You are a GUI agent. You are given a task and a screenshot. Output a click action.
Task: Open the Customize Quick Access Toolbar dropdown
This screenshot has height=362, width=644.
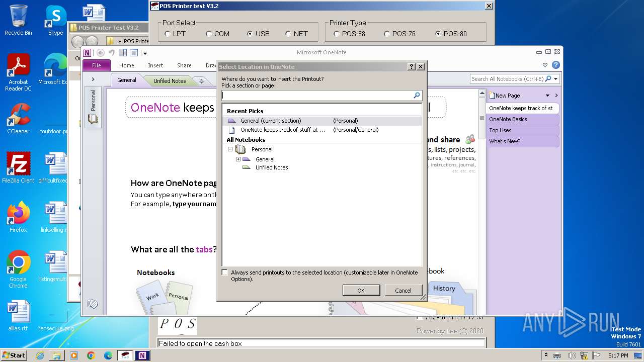145,53
